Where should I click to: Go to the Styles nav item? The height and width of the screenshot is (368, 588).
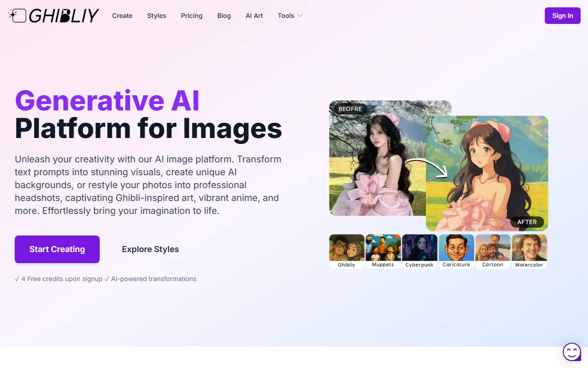tap(157, 16)
